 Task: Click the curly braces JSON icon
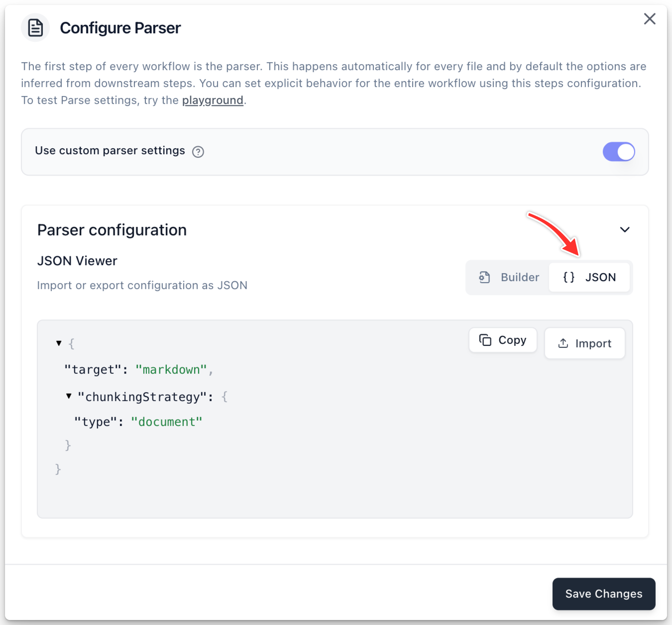(568, 277)
